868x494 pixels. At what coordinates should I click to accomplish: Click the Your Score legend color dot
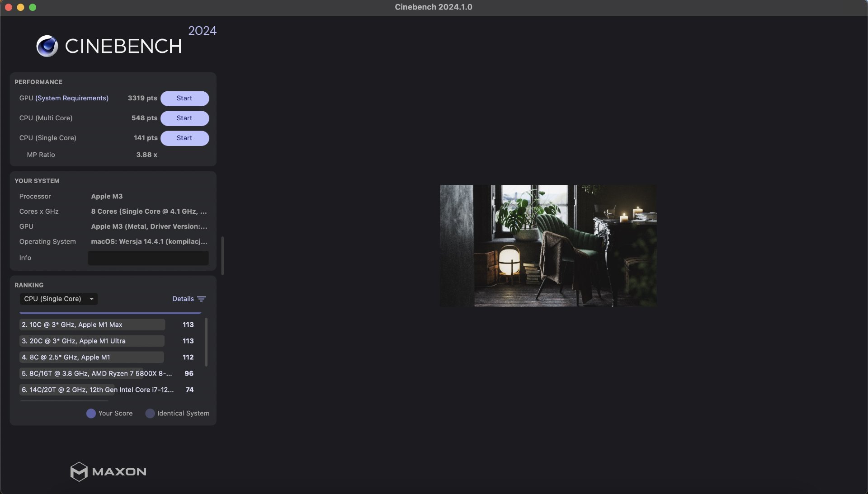(91, 414)
